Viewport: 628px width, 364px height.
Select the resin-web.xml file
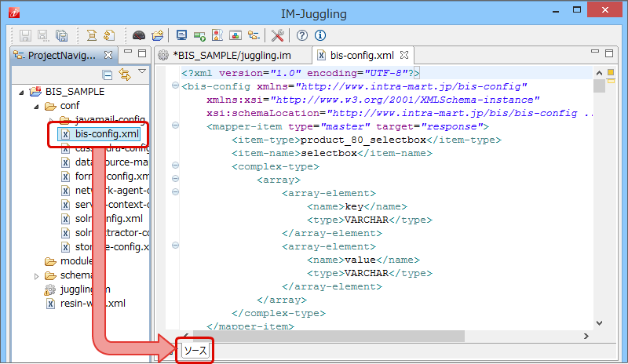click(93, 303)
